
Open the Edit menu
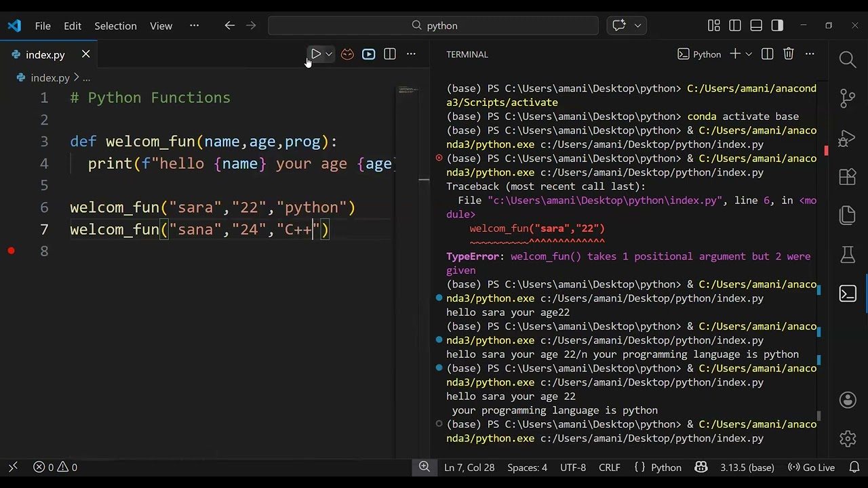tap(73, 26)
